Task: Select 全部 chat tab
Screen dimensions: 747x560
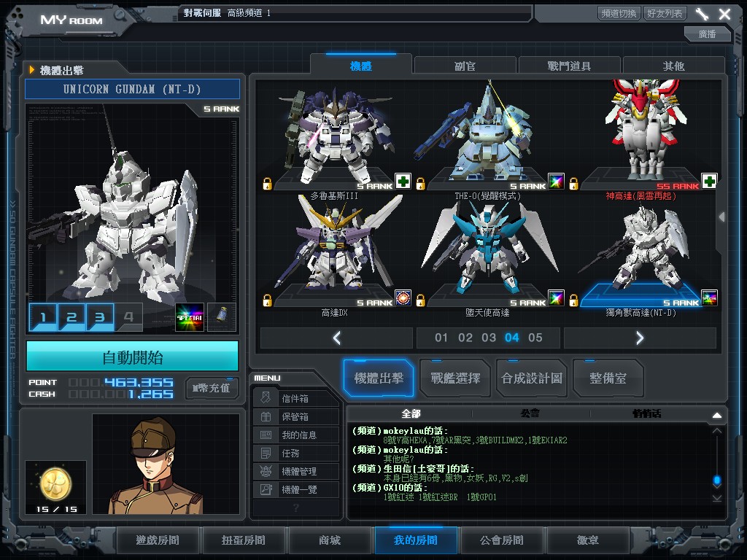Action: pyautogui.click(x=411, y=413)
